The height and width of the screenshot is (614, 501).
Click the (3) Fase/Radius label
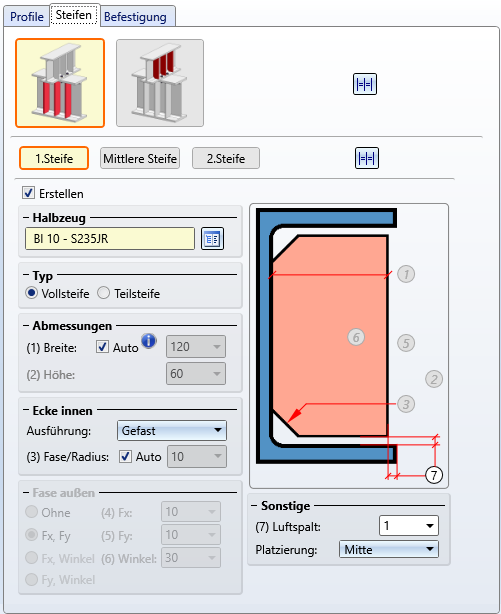68,457
